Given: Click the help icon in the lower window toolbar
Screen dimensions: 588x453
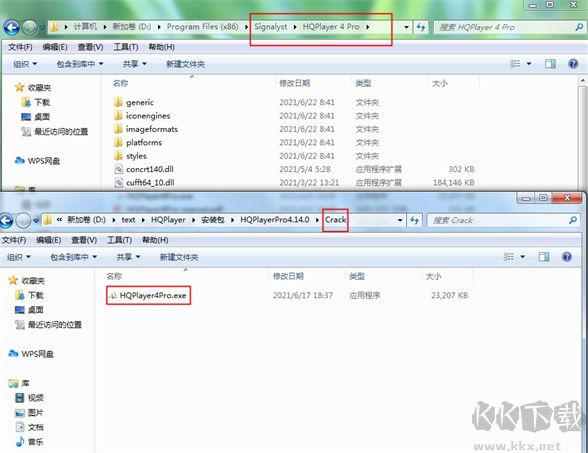Looking at the screenshot, I should tap(567, 256).
